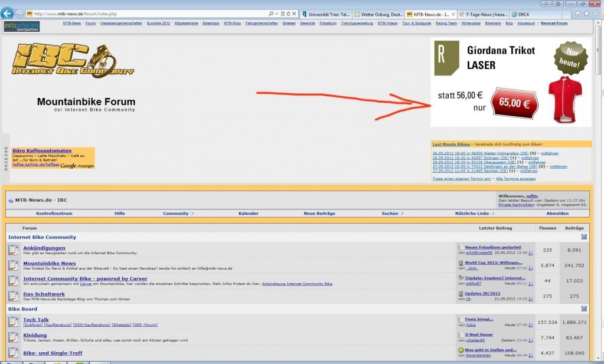
Task: Open the Bikemarkt top navigation link
Action: pos(493,23)
